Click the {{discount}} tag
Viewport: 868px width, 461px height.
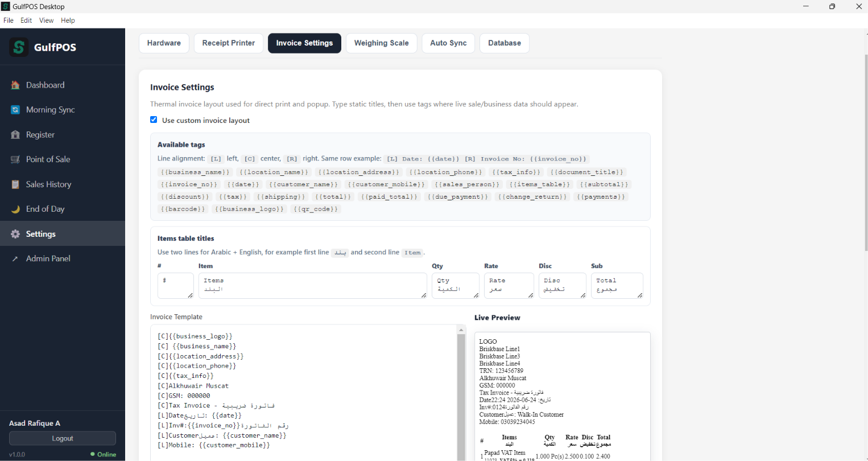[x=185, y=197]
